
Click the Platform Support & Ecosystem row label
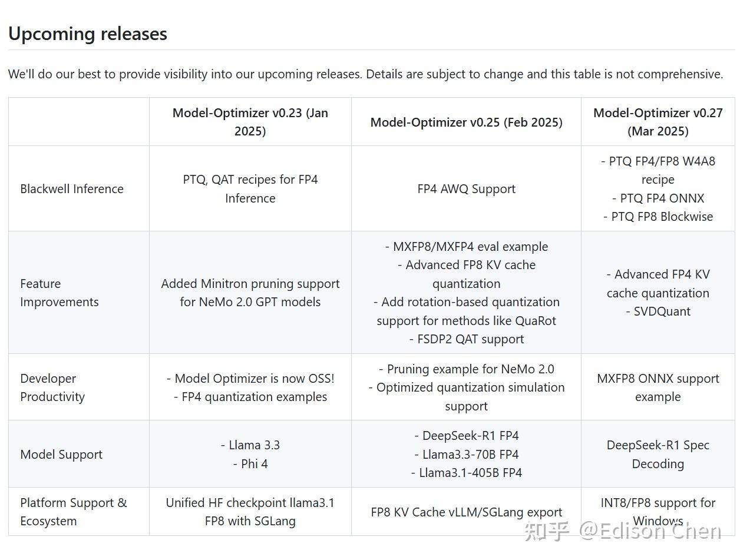(73, 512)
